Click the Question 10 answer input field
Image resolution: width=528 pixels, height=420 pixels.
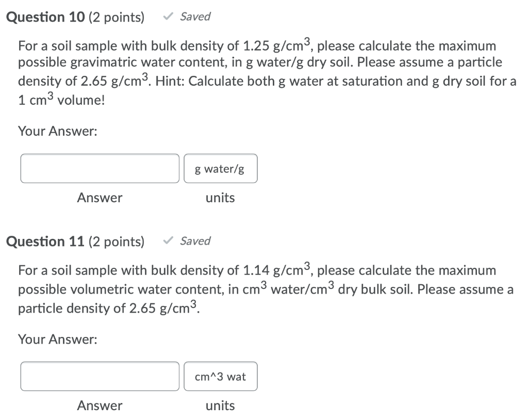tap(100, 168)
